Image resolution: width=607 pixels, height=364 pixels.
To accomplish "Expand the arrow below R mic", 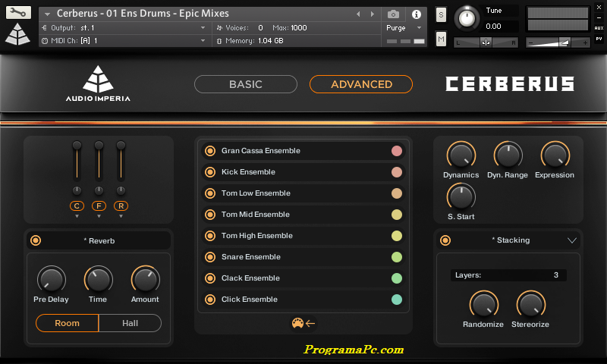I will pos(121,216).
